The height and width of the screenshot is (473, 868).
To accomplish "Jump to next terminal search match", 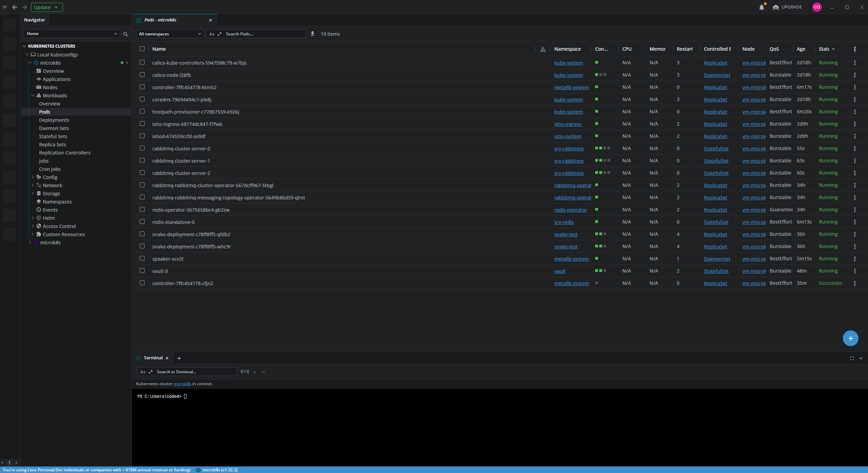I will [x=254, y=372].
